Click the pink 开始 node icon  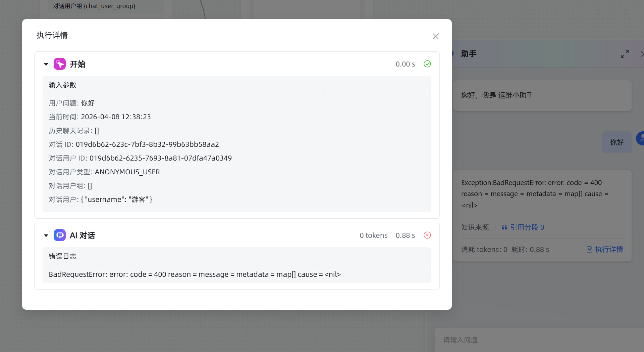click(x=60, y=64)
